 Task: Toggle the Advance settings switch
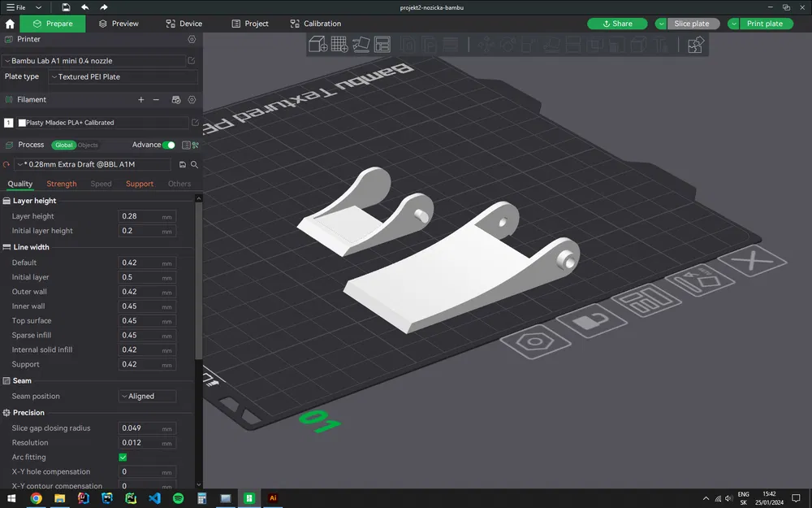(x=168, y=145)
